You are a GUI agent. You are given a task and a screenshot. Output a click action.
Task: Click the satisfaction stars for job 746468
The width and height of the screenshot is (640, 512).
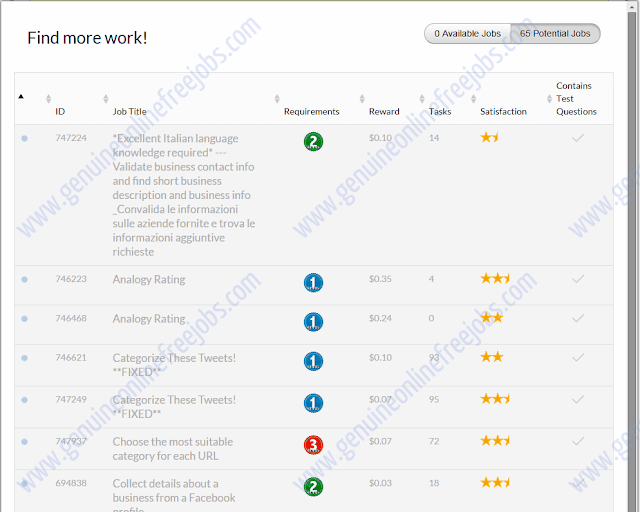click(492, 318)
